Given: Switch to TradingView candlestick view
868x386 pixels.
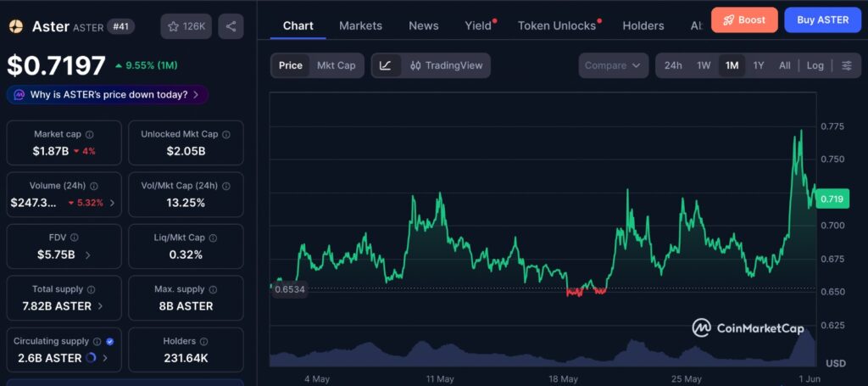Looking at the screenshot, I should [x=446, y=65].
